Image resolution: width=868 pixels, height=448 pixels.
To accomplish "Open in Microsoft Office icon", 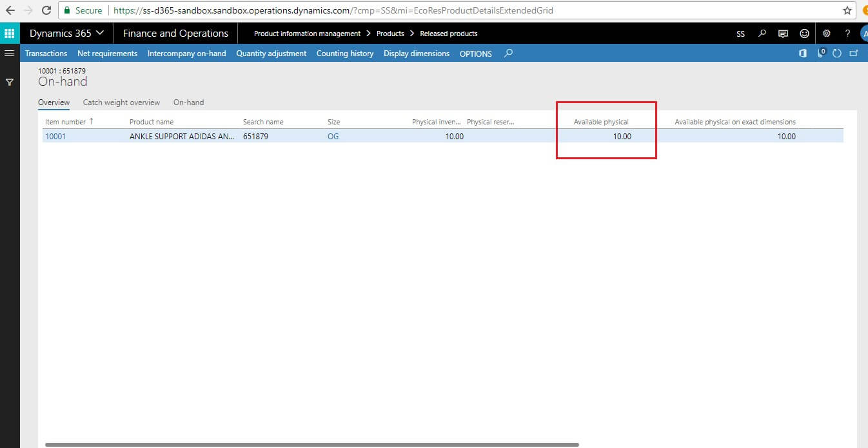I will click(803, 54).
